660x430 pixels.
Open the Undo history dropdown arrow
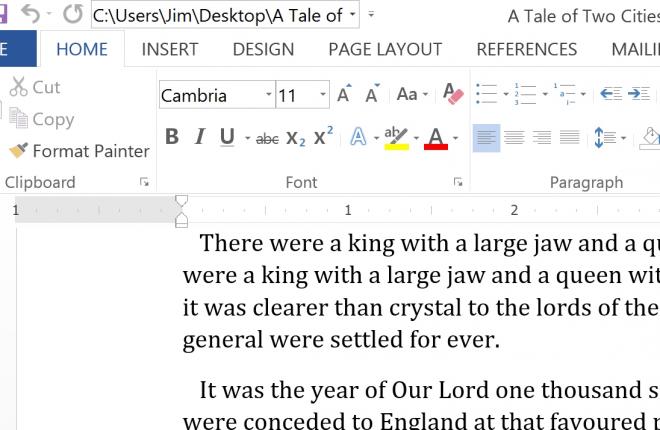click(x=50, y=14)
